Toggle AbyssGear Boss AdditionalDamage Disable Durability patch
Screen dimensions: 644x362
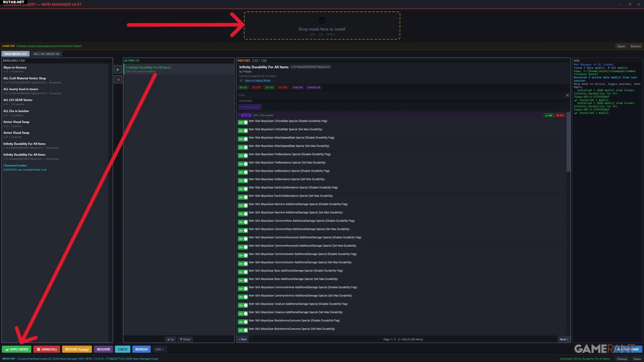click(x=243, y=272)
